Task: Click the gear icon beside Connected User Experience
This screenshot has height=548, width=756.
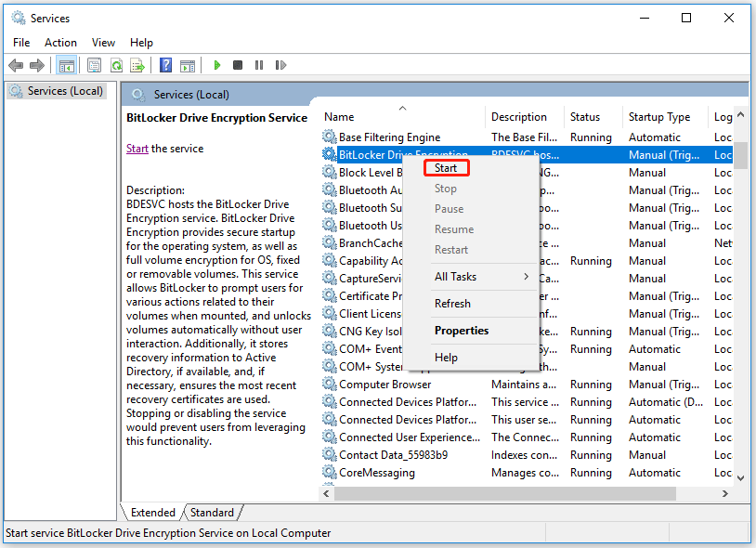Action: tap(330, 437)
